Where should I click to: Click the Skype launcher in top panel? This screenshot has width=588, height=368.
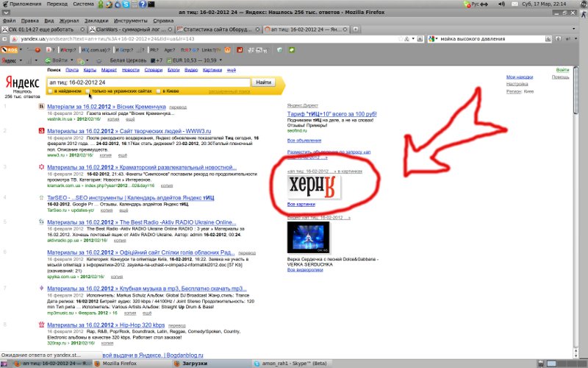126,4
